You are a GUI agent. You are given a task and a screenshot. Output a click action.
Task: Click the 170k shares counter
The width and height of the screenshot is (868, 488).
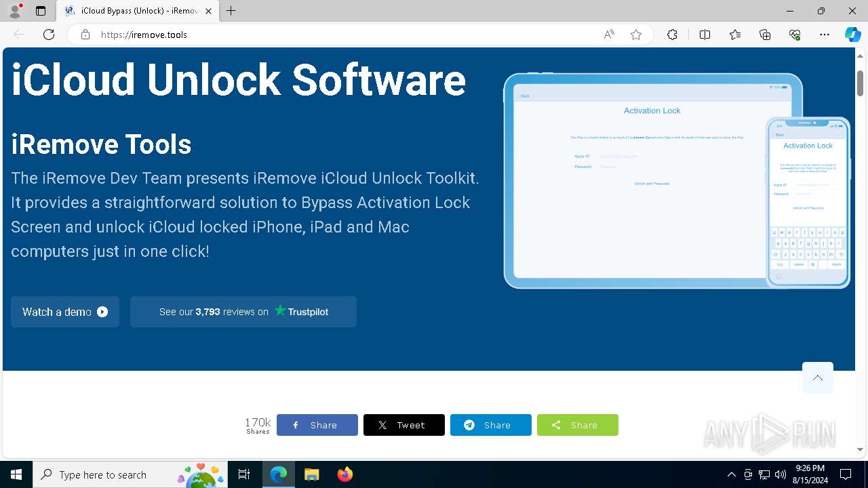(x=258, y=425)
